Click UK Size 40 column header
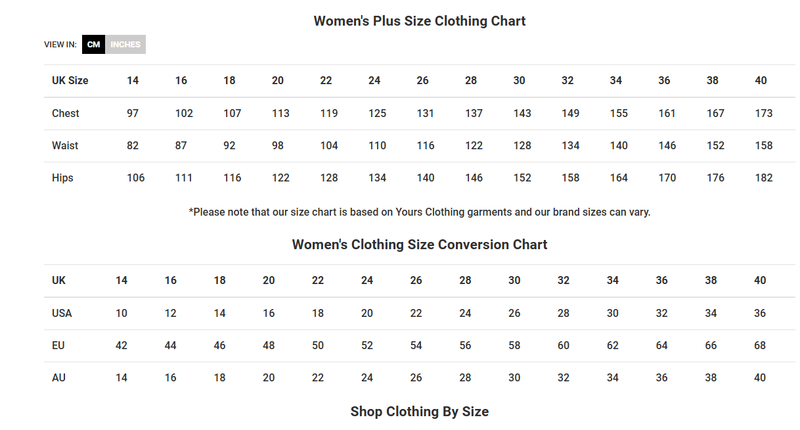The image size is (800, 430). (x=761, y=81)
